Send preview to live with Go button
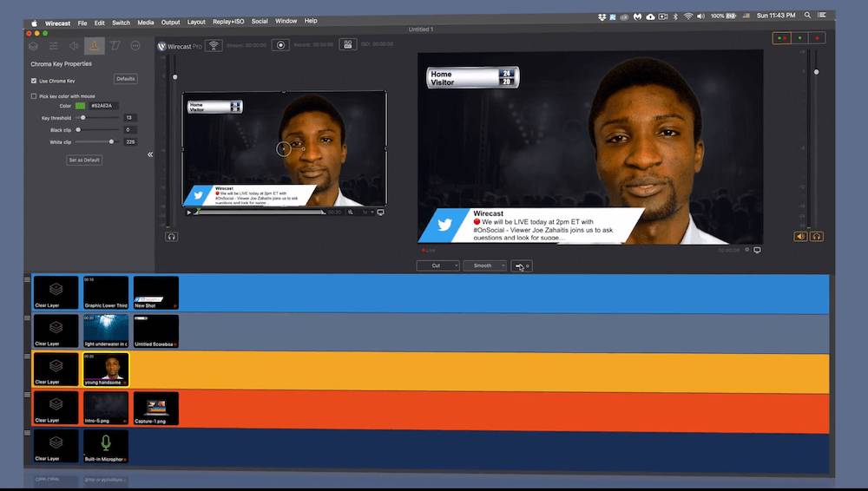Viewport: 868px width, 491px height. 522,266
